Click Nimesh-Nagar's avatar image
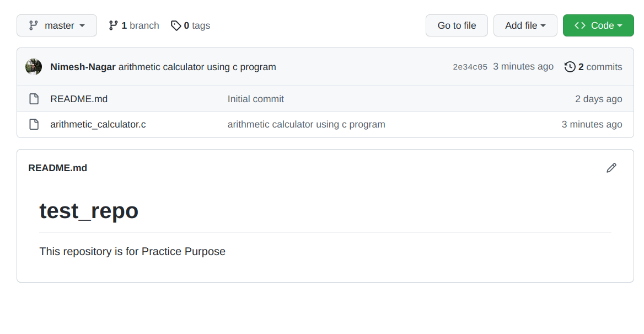Viewport: 644px width, 334px height. [x=34, y=67]
